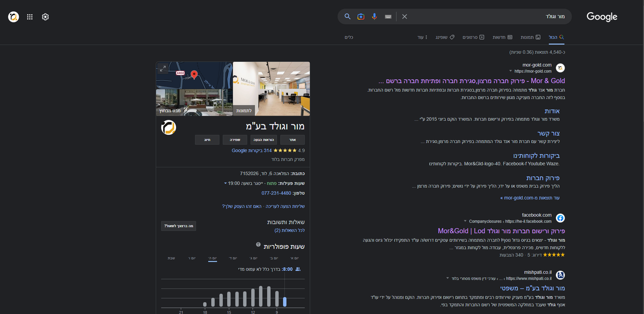The image size is (644, 314).
Task: Show more results from mor-gold.com
Action: point(530,198)
